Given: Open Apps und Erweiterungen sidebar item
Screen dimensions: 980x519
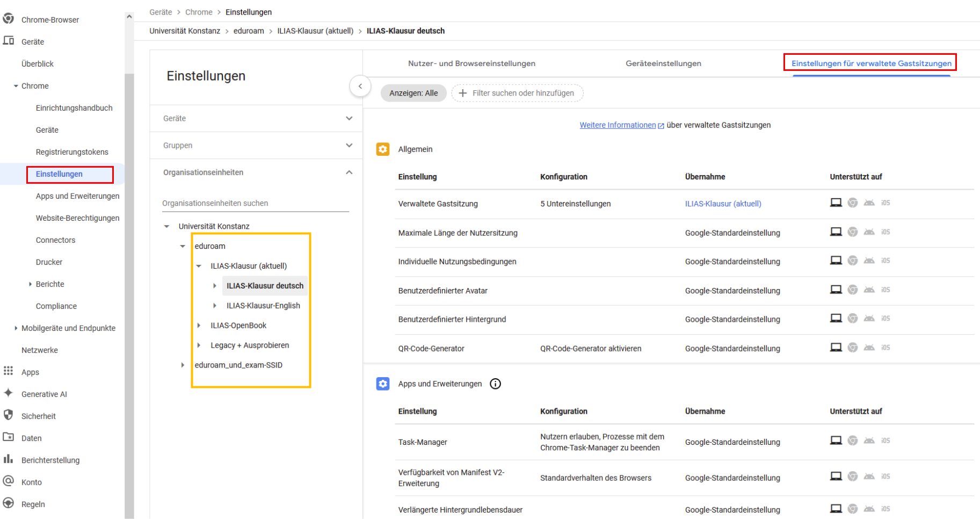Looking at the screenshot, I should (77, 196).
